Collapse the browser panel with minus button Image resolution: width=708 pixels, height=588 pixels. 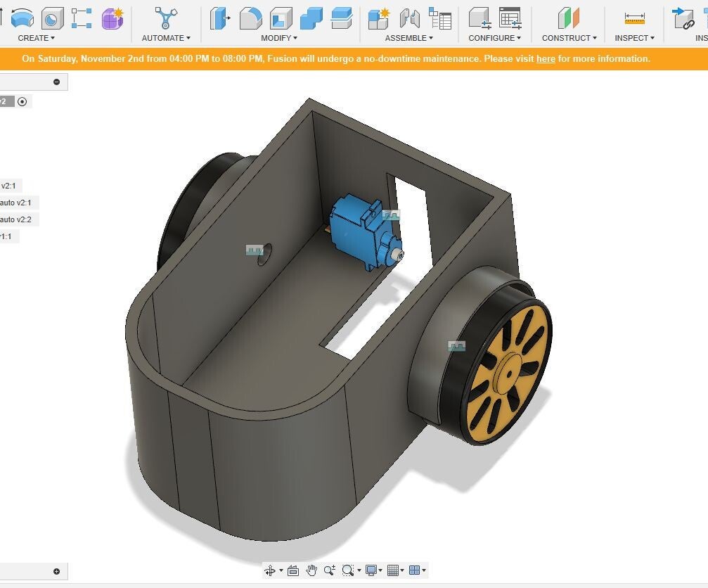(x=57, y=82)
